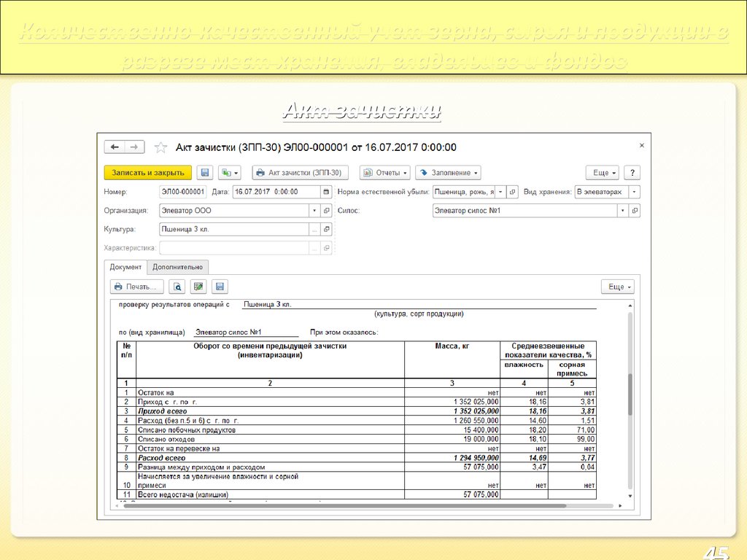Viewport: 747px width, 560px height.
Task: Open the calendar picker for Дата field
Action: (325, 192)
